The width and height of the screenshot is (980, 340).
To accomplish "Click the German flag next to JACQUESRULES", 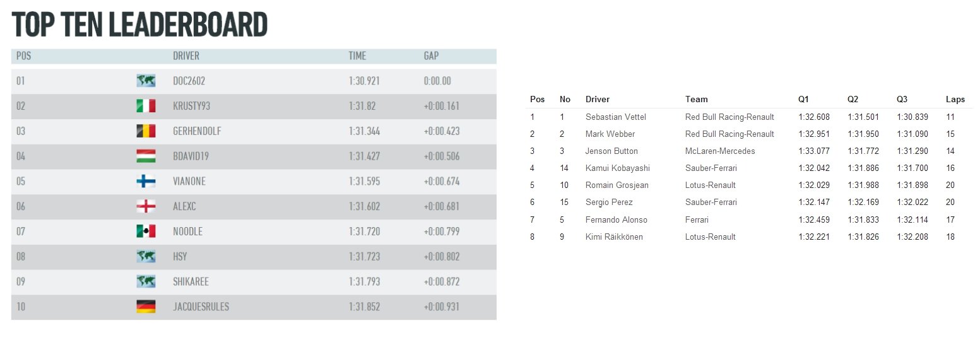I will (x=146, y=307).
